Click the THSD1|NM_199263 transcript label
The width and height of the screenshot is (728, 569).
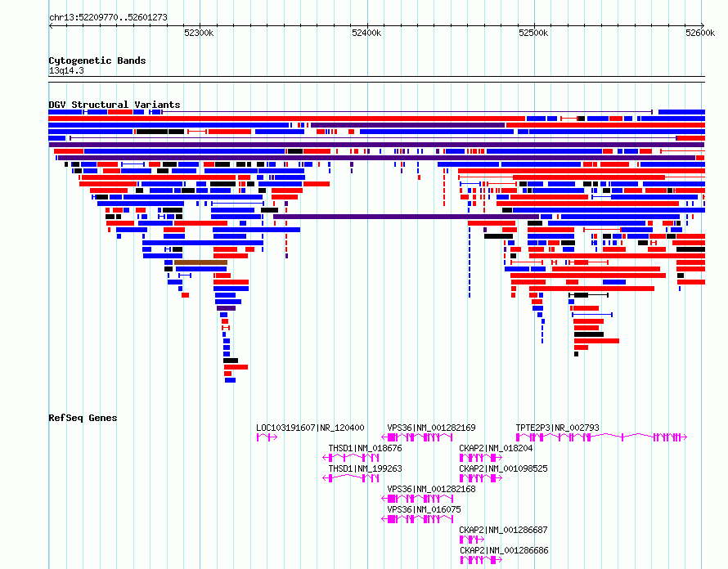365,468
